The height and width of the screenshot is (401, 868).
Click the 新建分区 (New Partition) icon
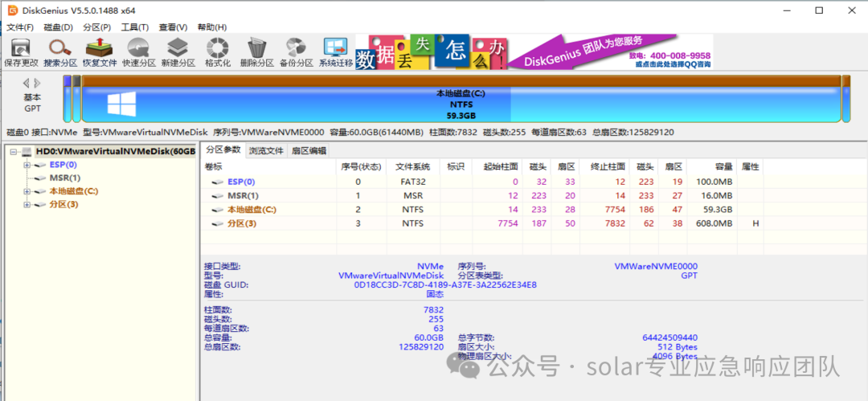pyautogui.click(x=178, y=51)
